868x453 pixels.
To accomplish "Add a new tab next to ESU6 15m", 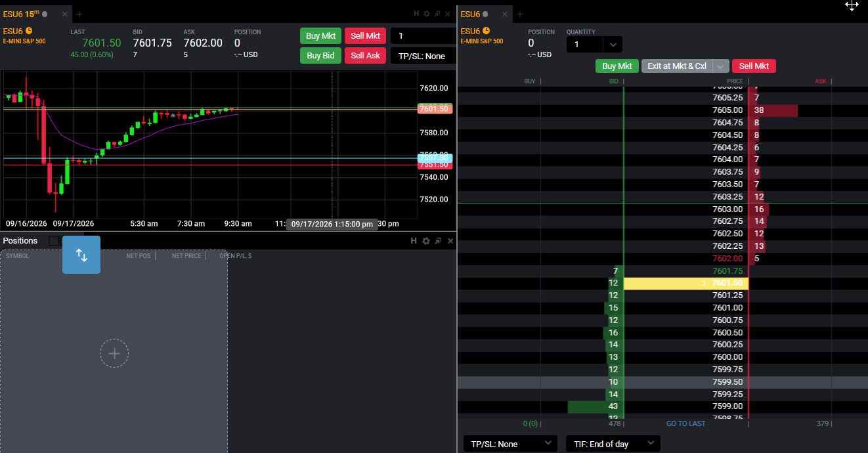I will point(79,14).
